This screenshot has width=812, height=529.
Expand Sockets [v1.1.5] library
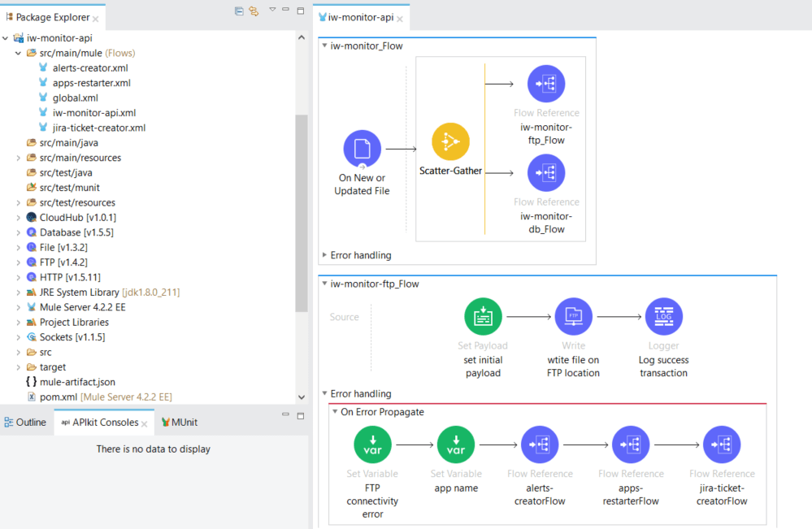[18, 338]
